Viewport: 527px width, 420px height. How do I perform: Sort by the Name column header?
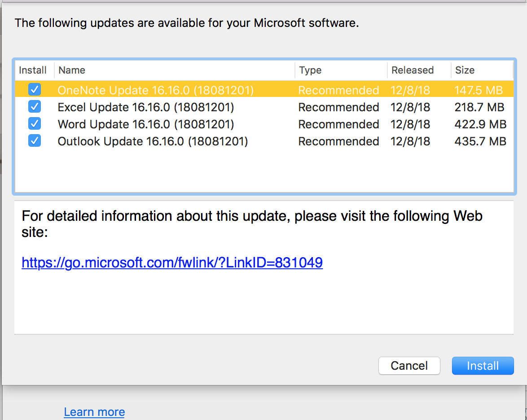coord(175,70)
